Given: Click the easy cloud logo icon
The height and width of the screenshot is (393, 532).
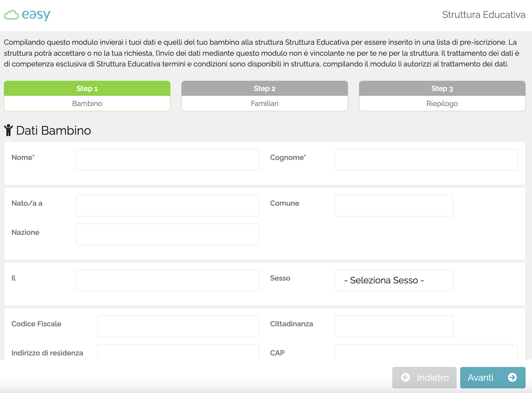Looking at the screenshot, I should (11, 15).
